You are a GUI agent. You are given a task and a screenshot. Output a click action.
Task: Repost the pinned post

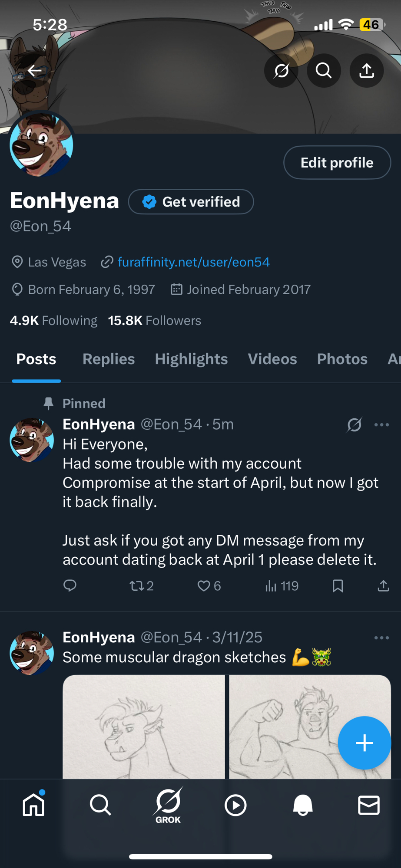(x=136, y=586)
